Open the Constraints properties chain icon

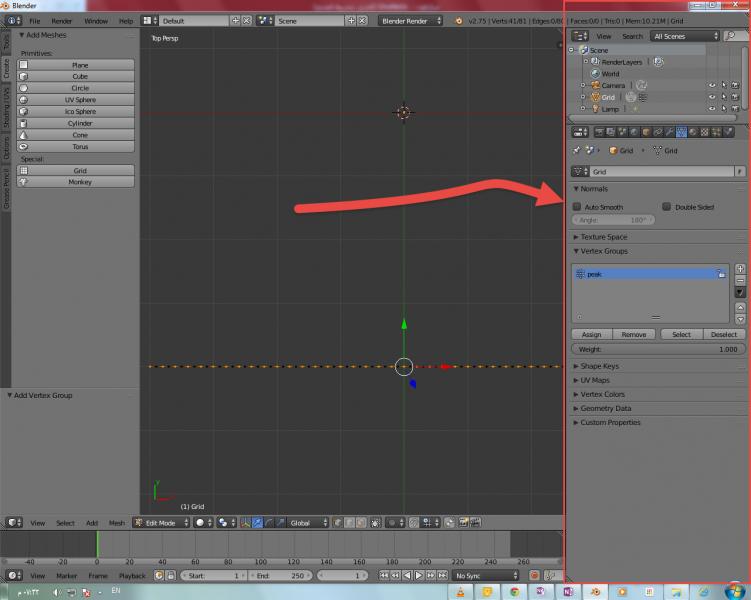(658, 132)
